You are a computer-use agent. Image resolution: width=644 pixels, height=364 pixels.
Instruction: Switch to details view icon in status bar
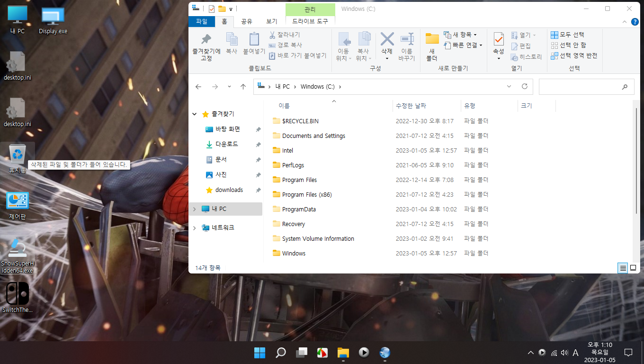click(623, 268)
